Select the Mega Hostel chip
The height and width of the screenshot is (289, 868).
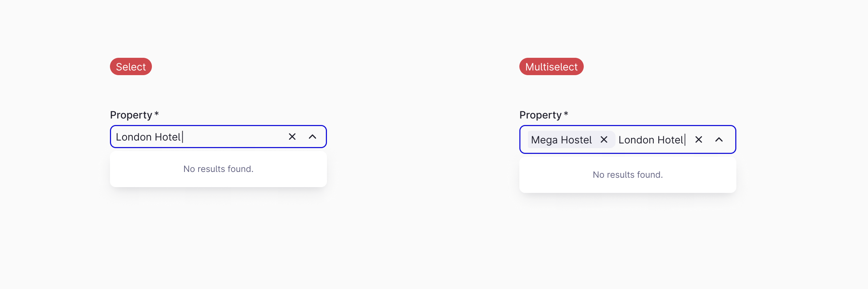pyautogui.click(x=561, y=140)
